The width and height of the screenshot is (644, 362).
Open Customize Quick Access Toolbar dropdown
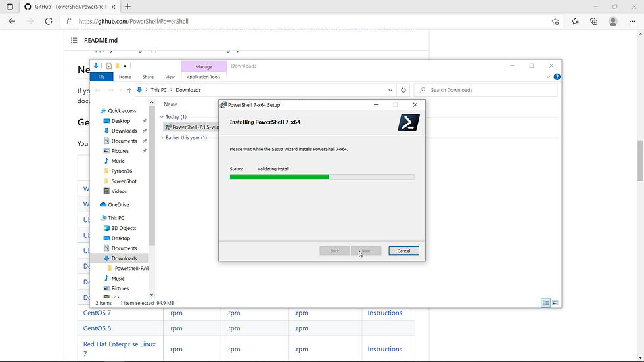point(125,66)
